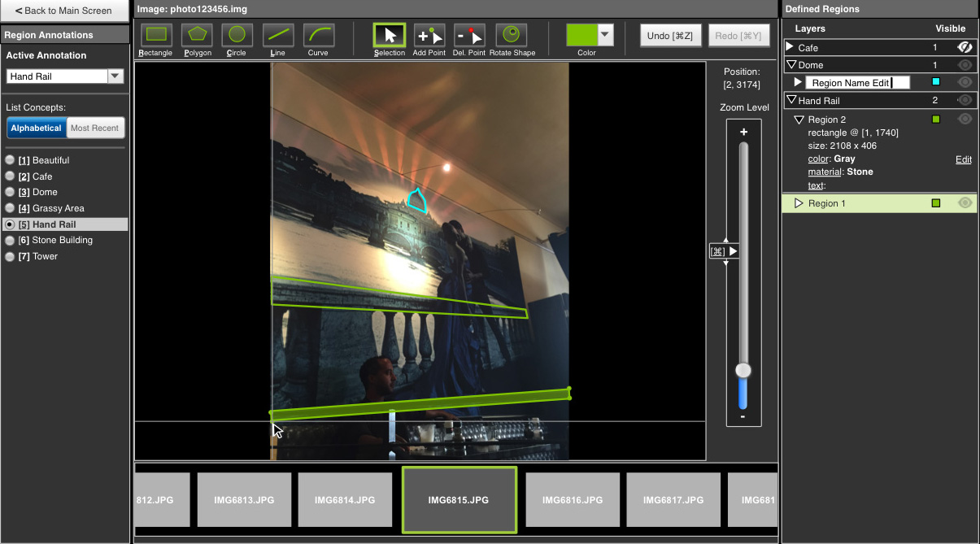
Task: Select the Polygon drawing tool
Action: point(197,35)
